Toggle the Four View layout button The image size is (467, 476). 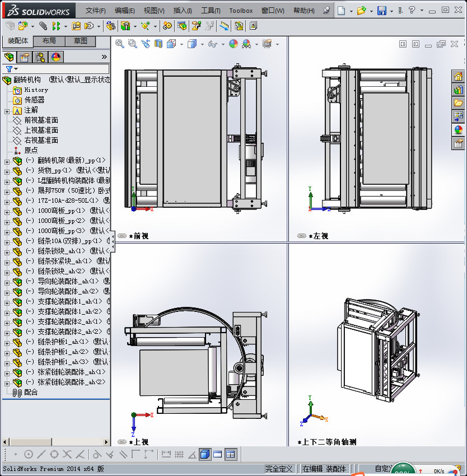pos(231,455)
